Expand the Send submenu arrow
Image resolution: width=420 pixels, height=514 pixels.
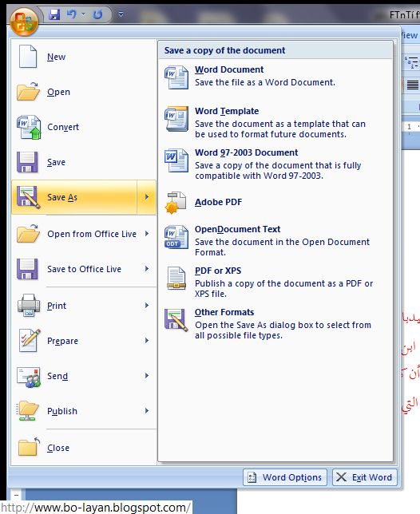tap(147, 376)
